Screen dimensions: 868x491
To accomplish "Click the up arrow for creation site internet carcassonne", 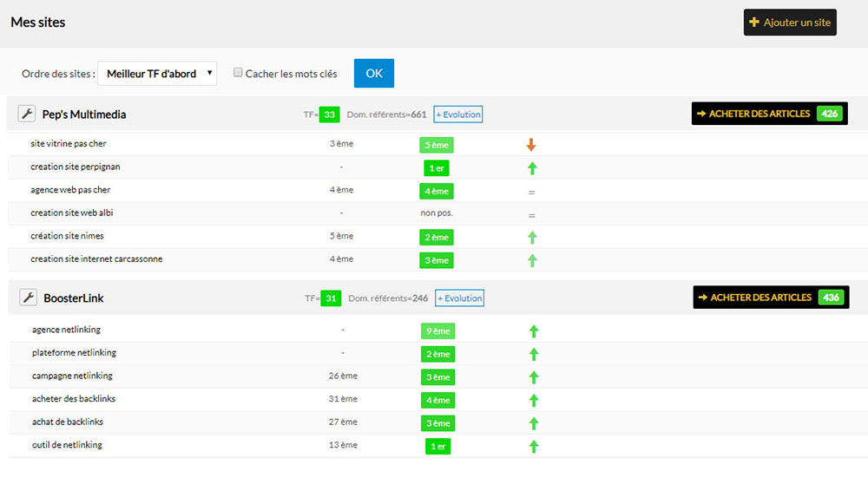I will pos(532,260).
